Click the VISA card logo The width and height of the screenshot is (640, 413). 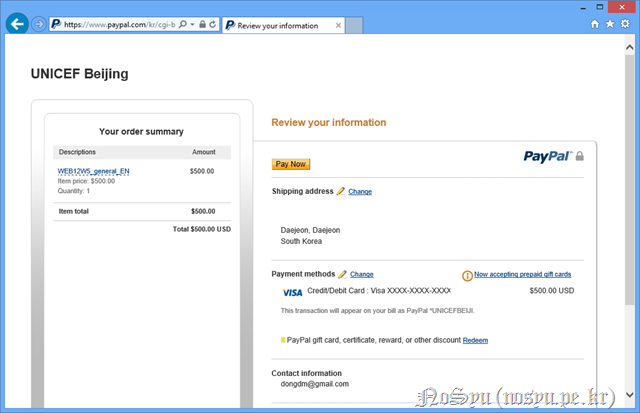tap(292, 292)
